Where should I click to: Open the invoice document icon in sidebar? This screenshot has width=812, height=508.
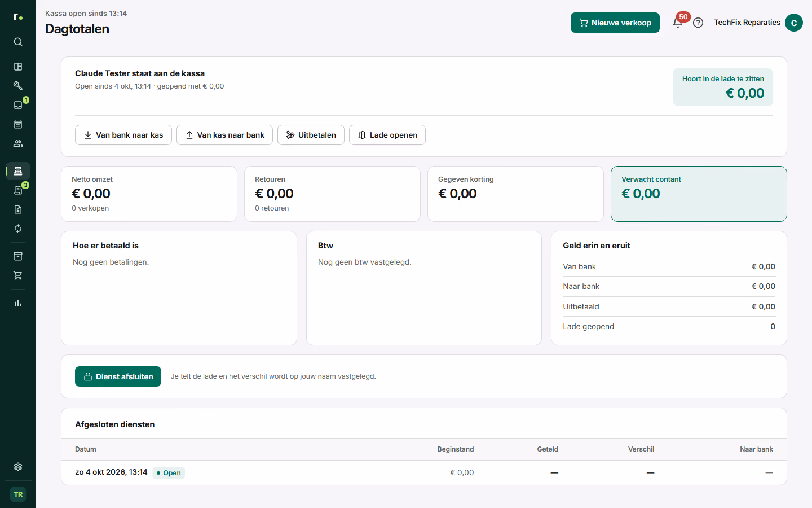coord(18,209)
